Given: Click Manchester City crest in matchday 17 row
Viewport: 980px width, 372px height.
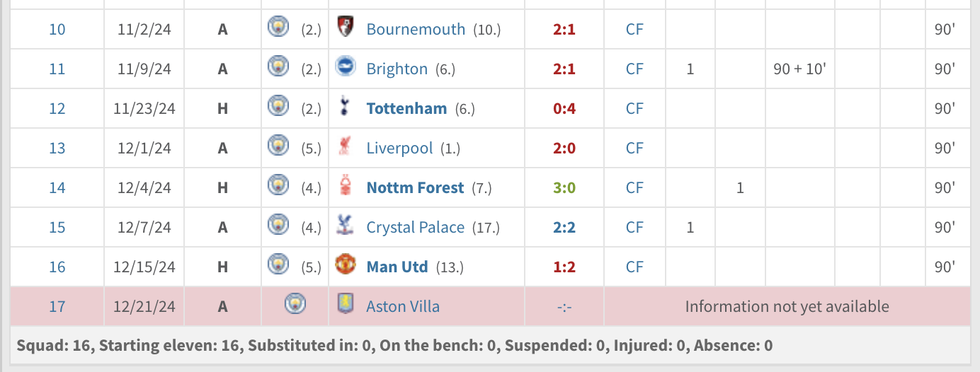Looking at the screenshot, I should pos(295,306).
